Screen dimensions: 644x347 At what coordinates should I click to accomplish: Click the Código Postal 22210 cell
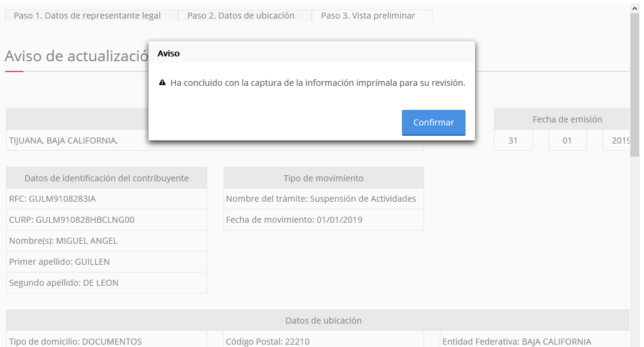323,341
